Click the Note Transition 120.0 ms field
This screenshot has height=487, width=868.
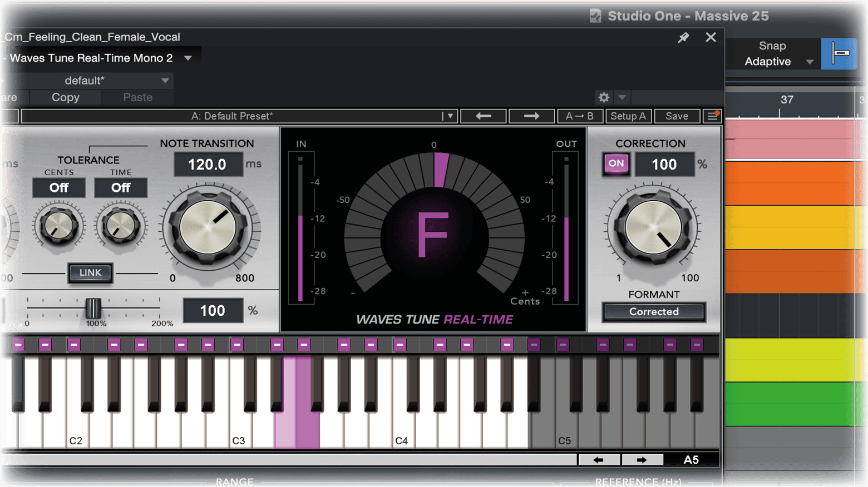tap(208, 165)
